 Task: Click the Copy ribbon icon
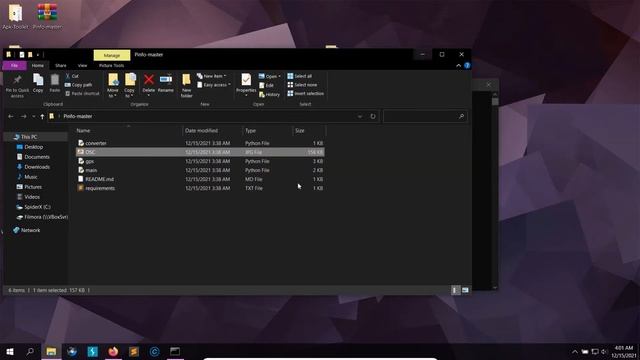pos(38,83)
